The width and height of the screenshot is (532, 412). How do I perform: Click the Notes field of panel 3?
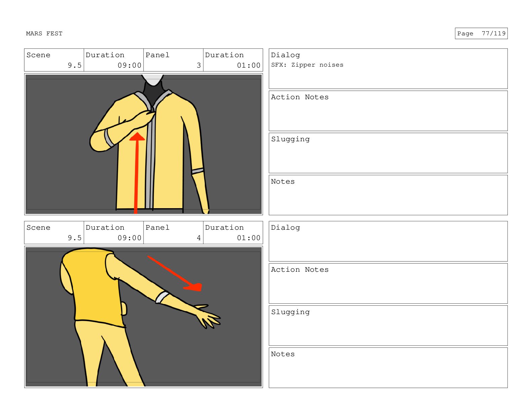388,195
